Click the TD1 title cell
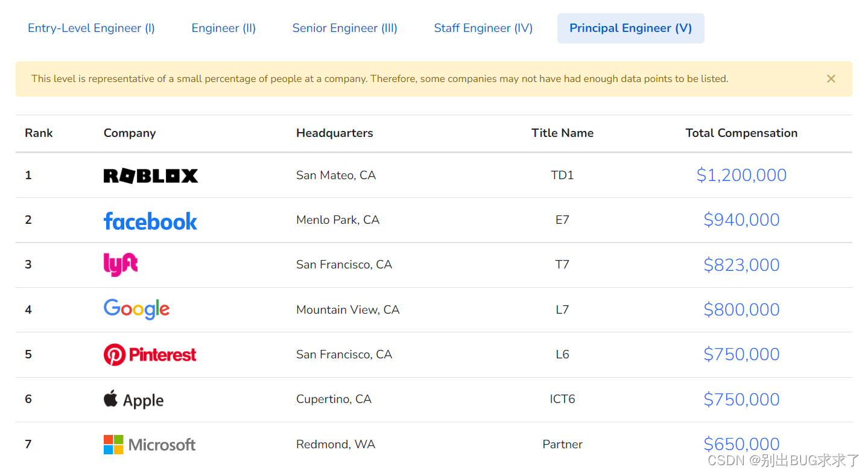Screen dimensions: 868x473 coord(562,176)
